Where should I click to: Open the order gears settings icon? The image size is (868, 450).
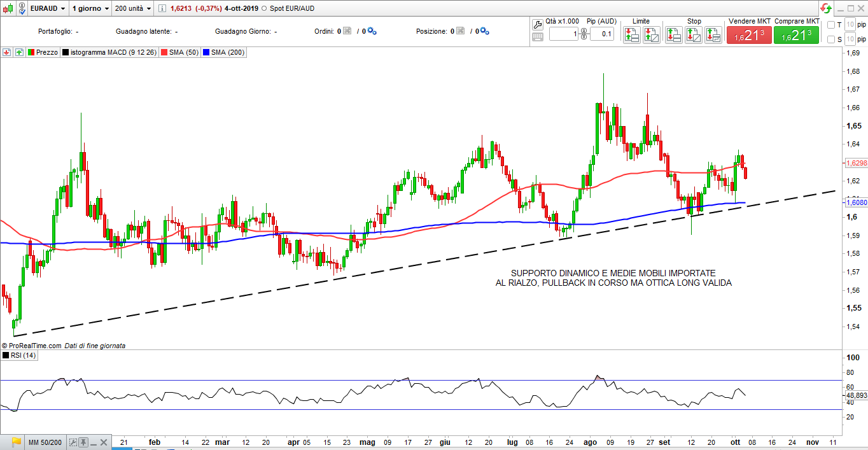[x=372, y=31]
